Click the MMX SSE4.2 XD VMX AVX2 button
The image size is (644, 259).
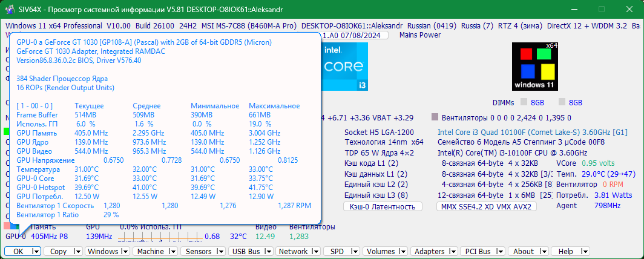click(486, 206)
